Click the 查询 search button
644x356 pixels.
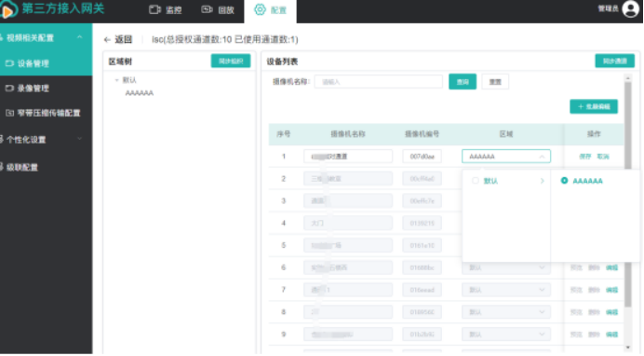click(x=463, y=82)
